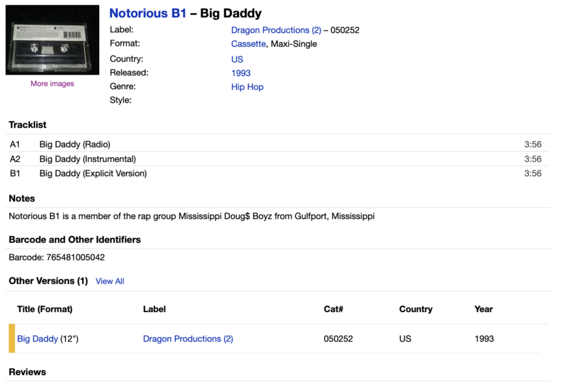Click the 1993 year cell in versions table
The image size is (565, 392).
[x=484, y=339]
